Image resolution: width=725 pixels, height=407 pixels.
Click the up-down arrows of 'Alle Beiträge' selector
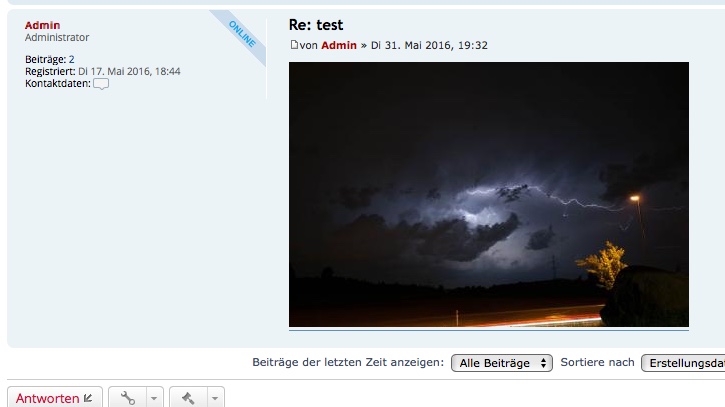pyautogui.click(x=543, y=363)
